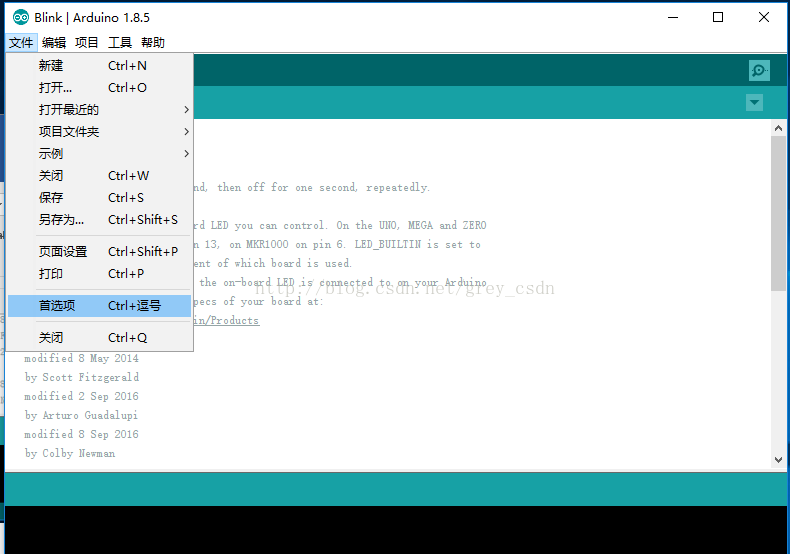
Task: Choose 关闭 Ctrl+Q quit entry
Action: click(x=99, y=337)
